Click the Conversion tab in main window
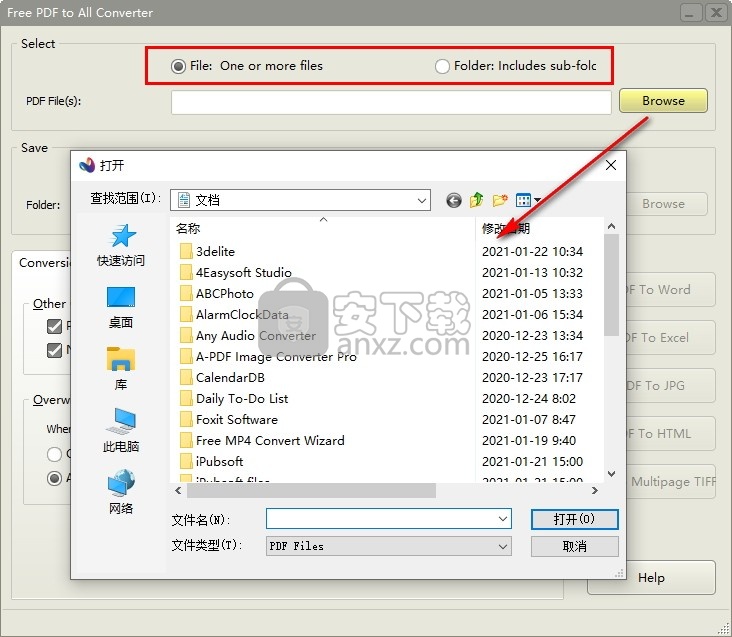732x637 pixels. click(44, 263)
